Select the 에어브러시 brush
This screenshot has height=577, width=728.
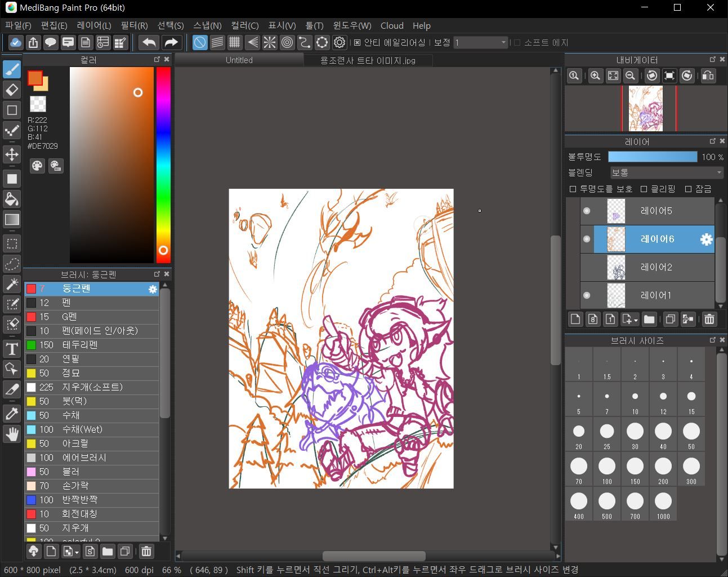(x=92, y=458)
